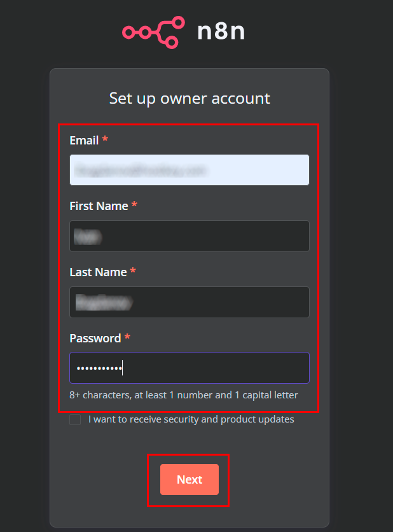
Task: Click the required asterisk beside Password
Action: click(127, 338)
